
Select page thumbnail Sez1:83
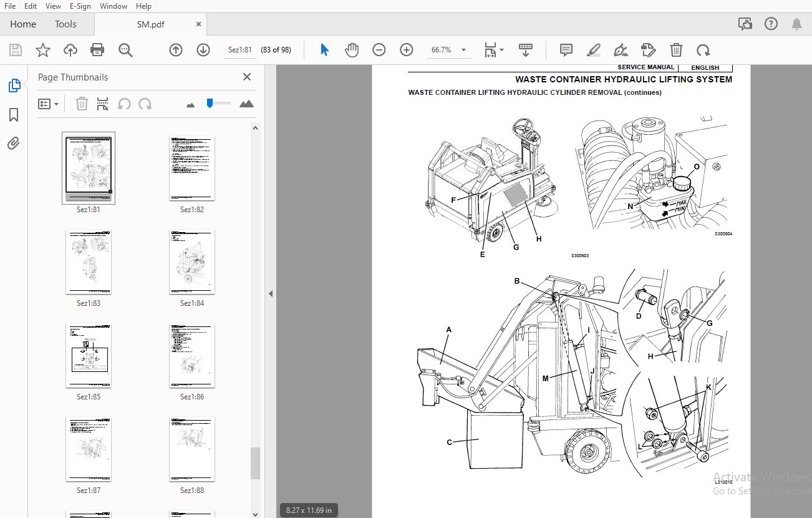click(89, 261)
